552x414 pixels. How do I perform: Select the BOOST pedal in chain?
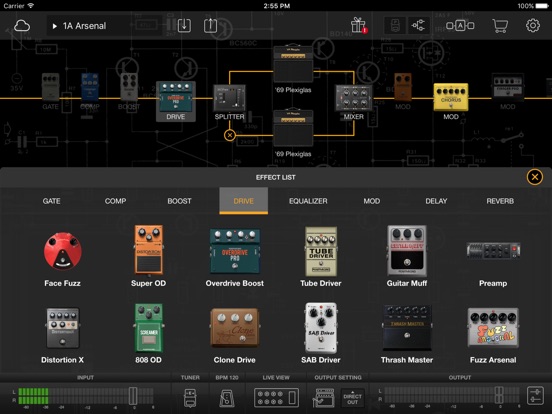[129, 92]
